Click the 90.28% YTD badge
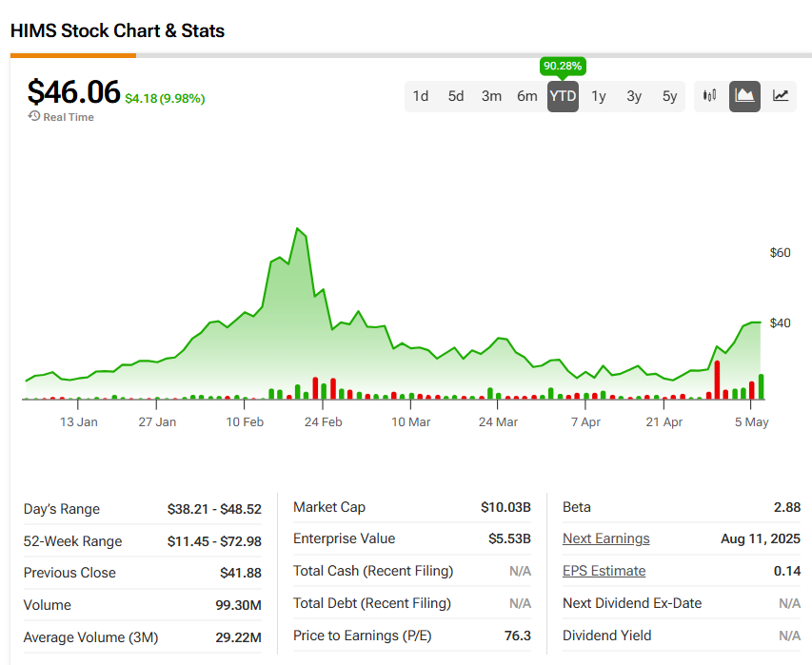The width and height of the screenshot is (812, 665). [x=563, y=67]
